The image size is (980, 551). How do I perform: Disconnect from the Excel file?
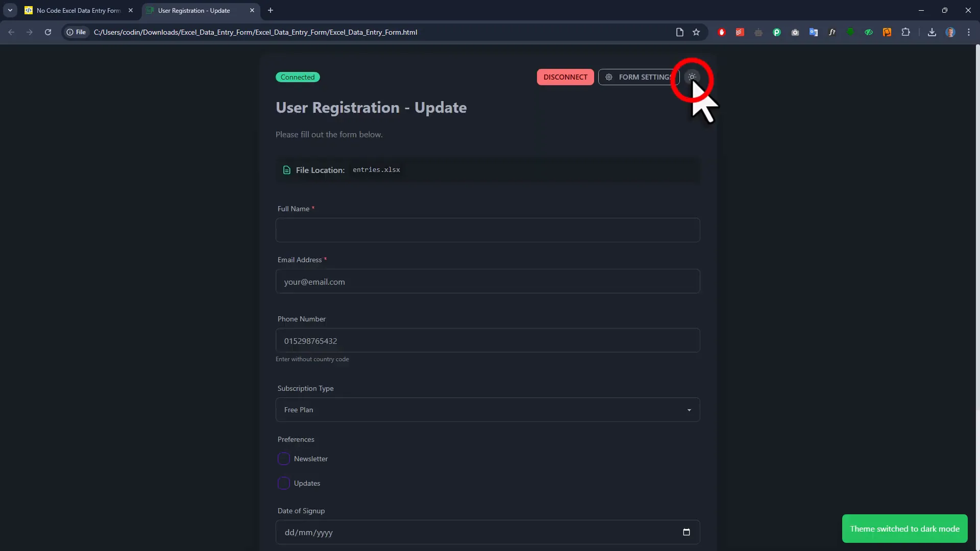coord(565,77)
